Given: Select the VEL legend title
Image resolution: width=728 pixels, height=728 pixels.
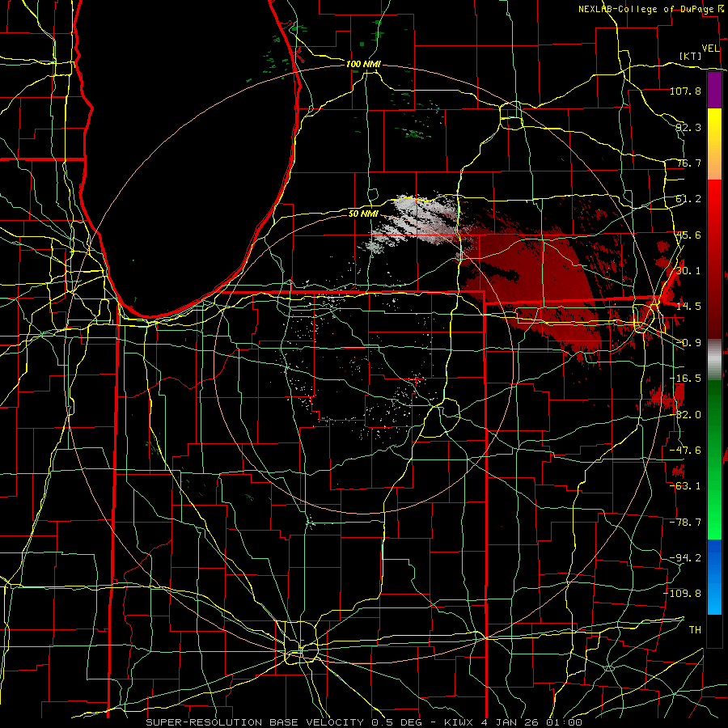Looking at the screenshot, I should point(710,48).
